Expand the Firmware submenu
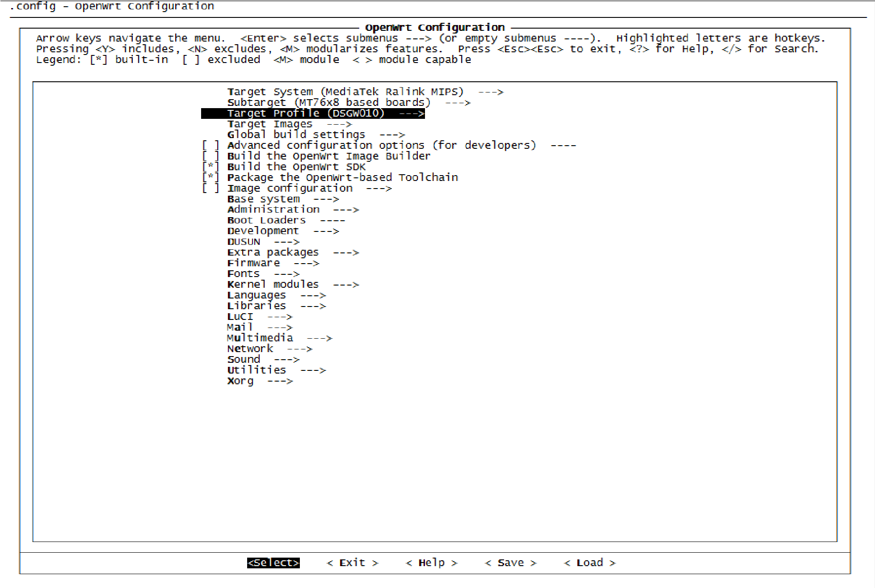 click(273, 264)
